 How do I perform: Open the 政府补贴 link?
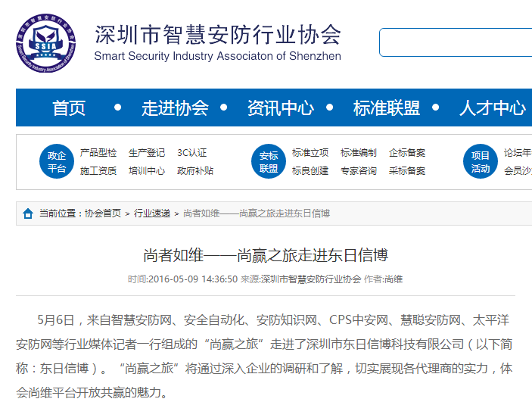195,170
